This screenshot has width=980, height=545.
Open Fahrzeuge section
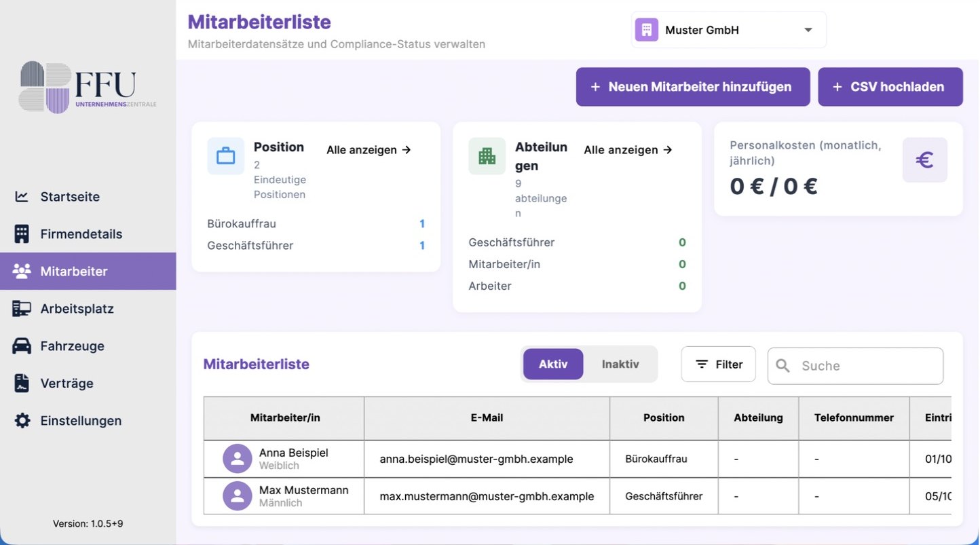click(88, 346)
